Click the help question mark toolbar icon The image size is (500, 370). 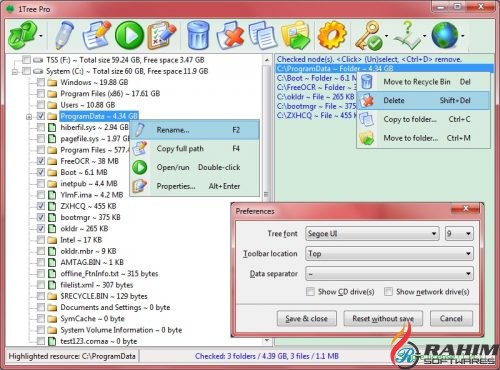[407, 35]
